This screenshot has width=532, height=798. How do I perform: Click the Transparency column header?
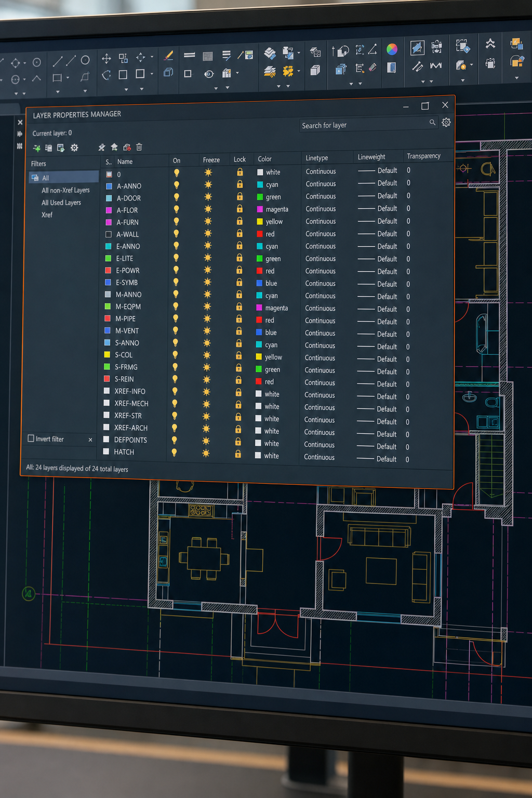pos(424,156)
